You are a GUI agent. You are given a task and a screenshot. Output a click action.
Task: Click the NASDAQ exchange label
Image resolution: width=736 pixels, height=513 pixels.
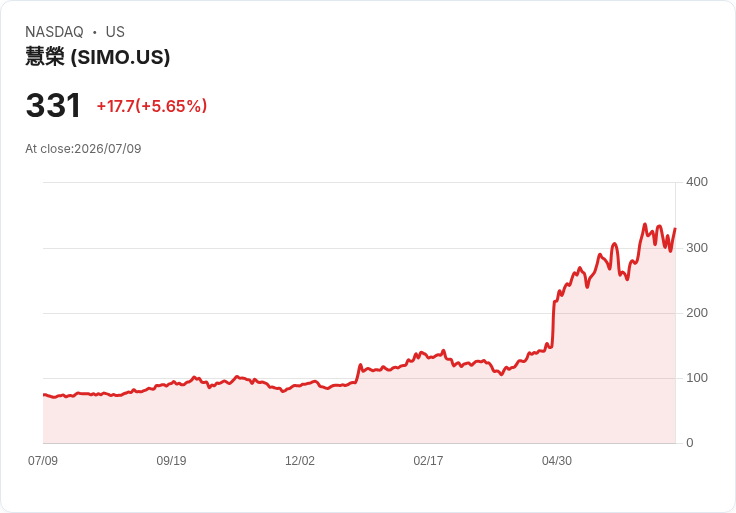(54, 32)
